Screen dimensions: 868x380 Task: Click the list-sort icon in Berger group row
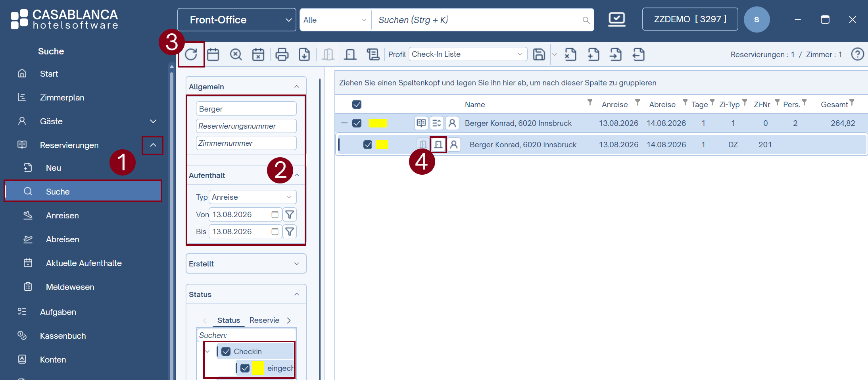pyautogui.click(x=437, y=123)
